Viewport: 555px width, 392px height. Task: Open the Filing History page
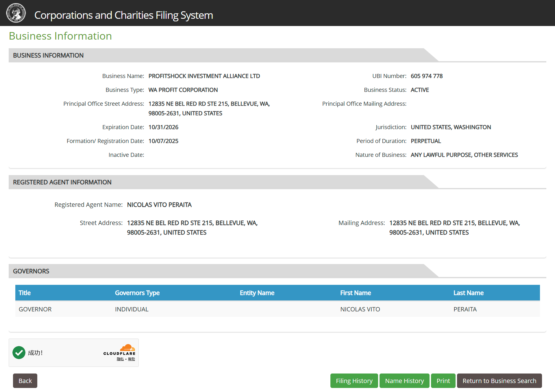pyautogui.click(x=354, y=381)
